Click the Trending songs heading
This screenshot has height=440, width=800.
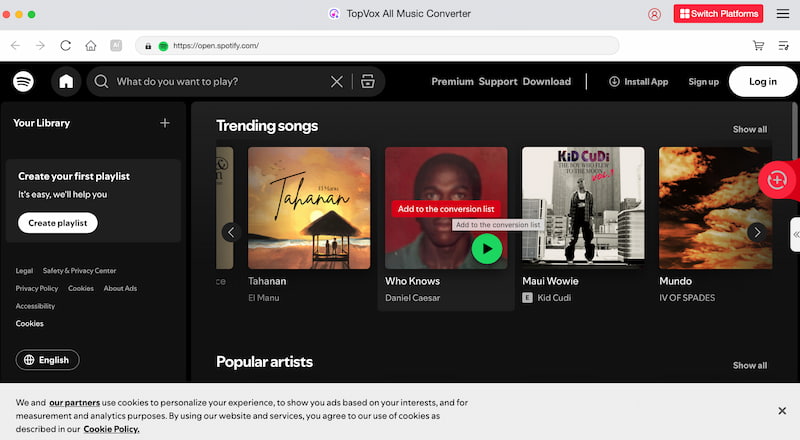tap(267, 126)
